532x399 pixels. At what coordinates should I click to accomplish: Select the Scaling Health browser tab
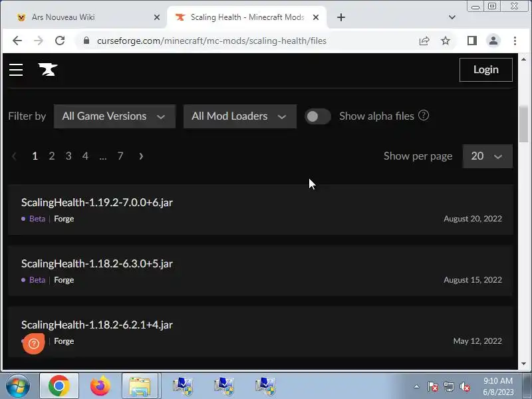pos(247,17)
